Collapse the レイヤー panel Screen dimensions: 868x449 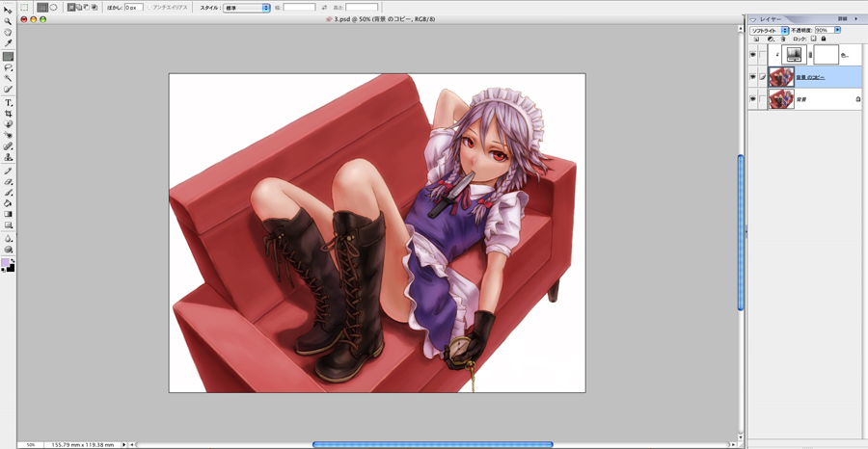click(753, 19)
